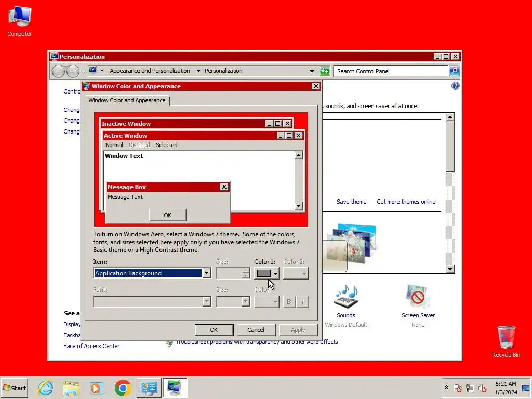Click the Apply button
532x399 pixels.
[x=298, y=330]
